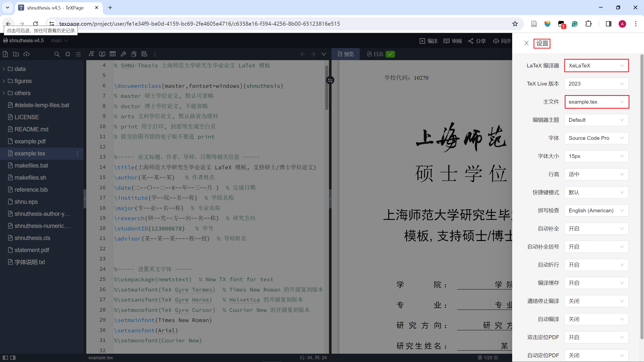Click the 分享 share button
This screenshot has height=362, width=644.
tap(477, 41)
